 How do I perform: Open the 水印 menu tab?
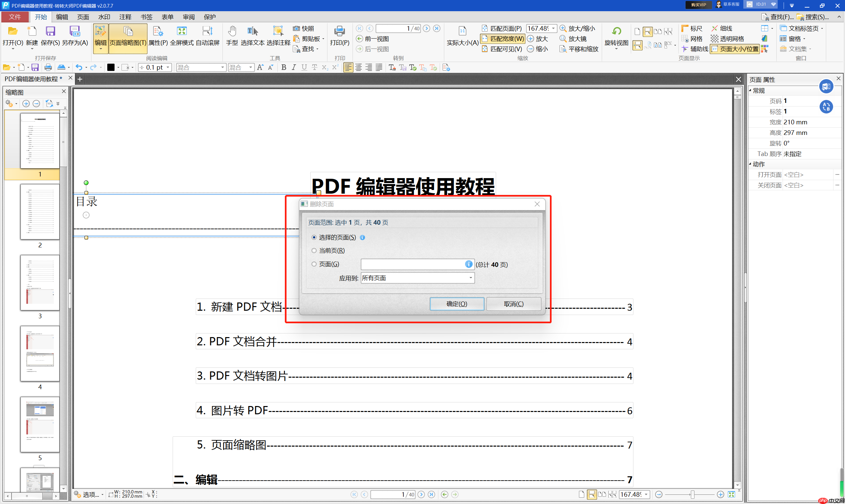coord(104,16)
